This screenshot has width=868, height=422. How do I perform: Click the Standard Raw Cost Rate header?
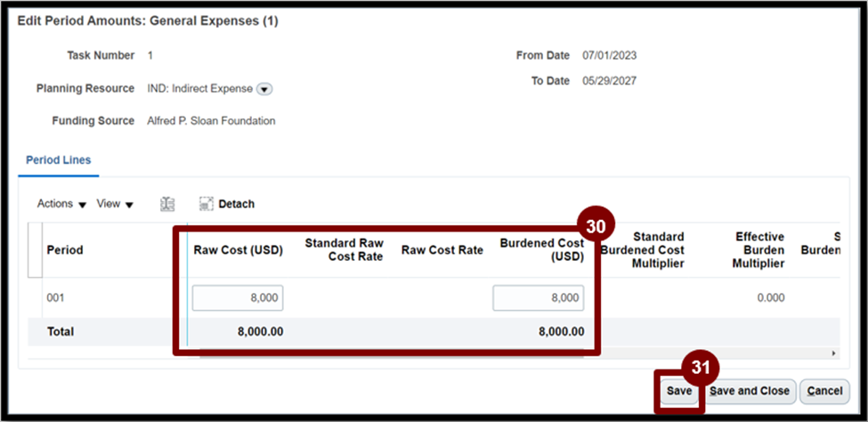(x=344, y=250)
